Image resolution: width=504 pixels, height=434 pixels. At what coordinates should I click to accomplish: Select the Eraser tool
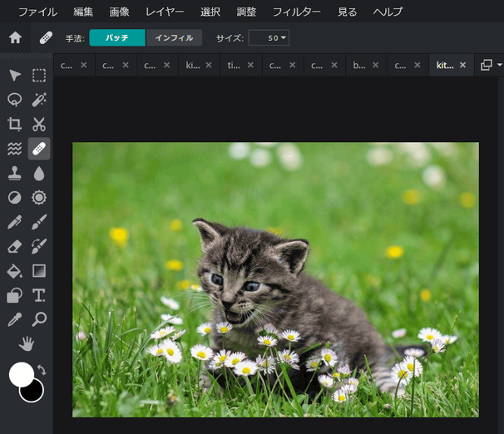[x=15, y=246]
